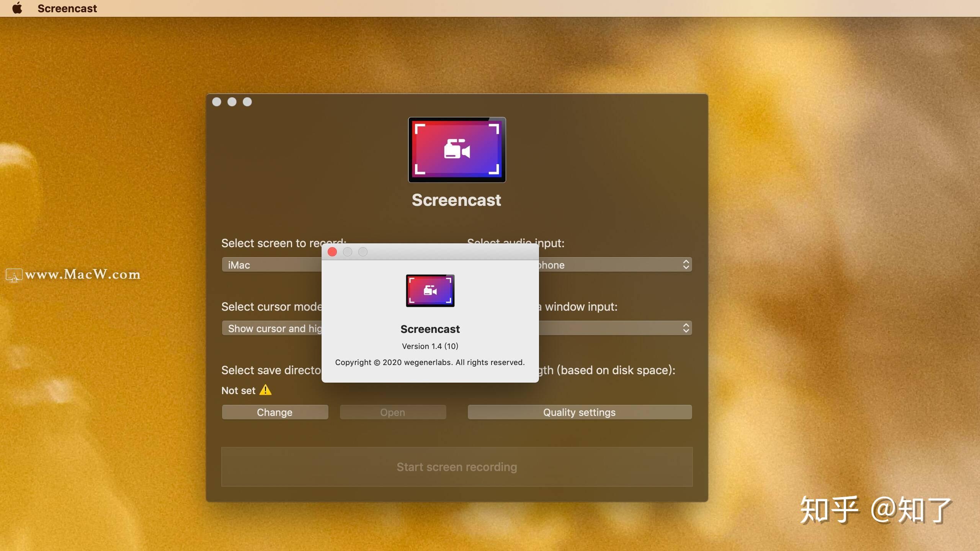980x551 pixels.
Task: Expand the window input dropdown arrows
Action: pyautogui.click(x=686, y=328)
